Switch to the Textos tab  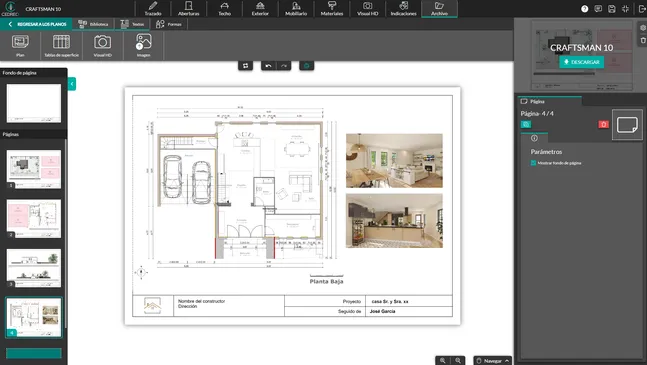pyautogui.click(x=132, y=24)
